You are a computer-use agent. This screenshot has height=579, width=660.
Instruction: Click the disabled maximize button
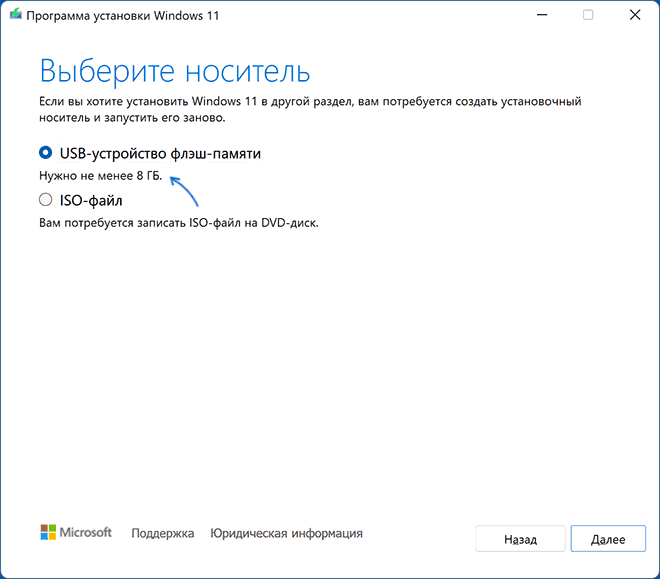point(588,15)
